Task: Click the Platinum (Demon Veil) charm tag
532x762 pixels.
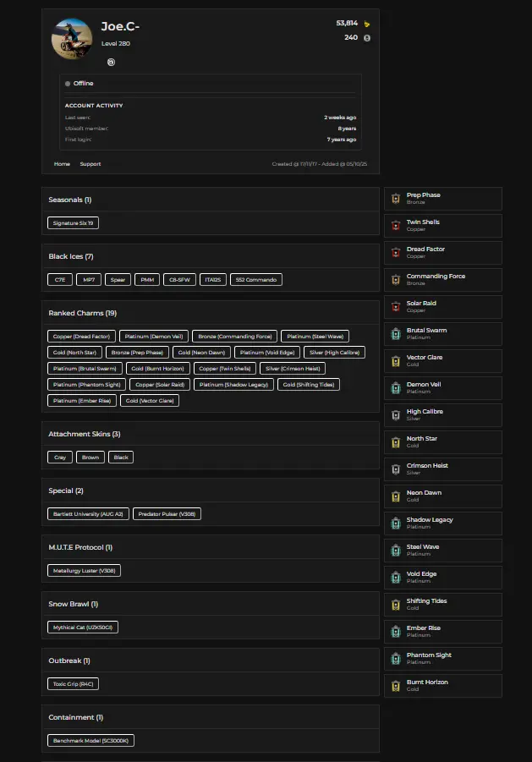Action: pyautogui.click(x=154, y=337)
